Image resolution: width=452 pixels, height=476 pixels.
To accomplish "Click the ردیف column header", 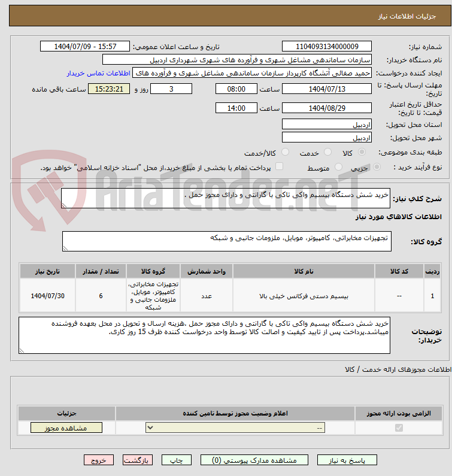I will [432, 271].
